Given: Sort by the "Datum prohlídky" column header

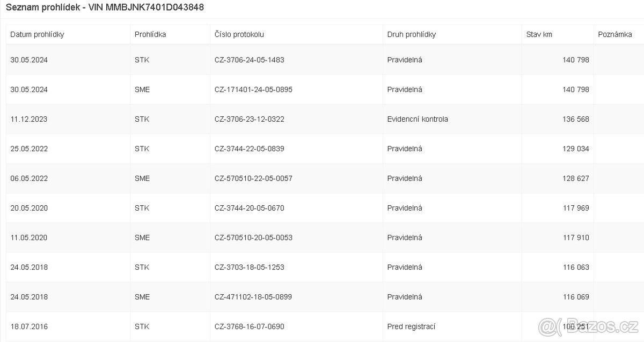Looking at the screenshot, I should pos(38,34).
